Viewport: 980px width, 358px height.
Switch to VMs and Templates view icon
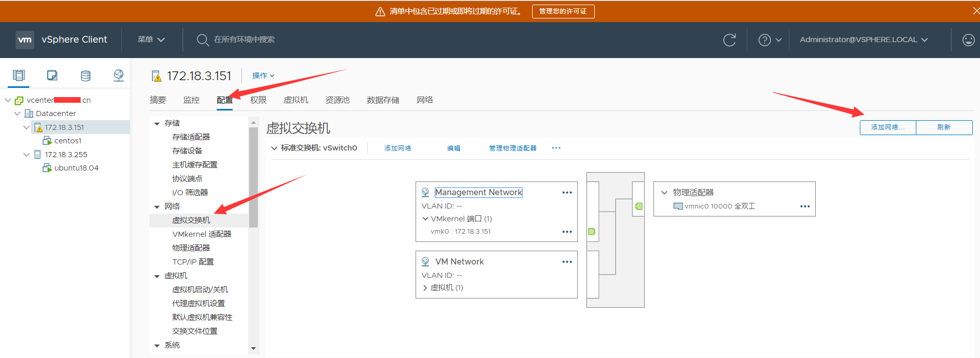click(x=52, y=76)
